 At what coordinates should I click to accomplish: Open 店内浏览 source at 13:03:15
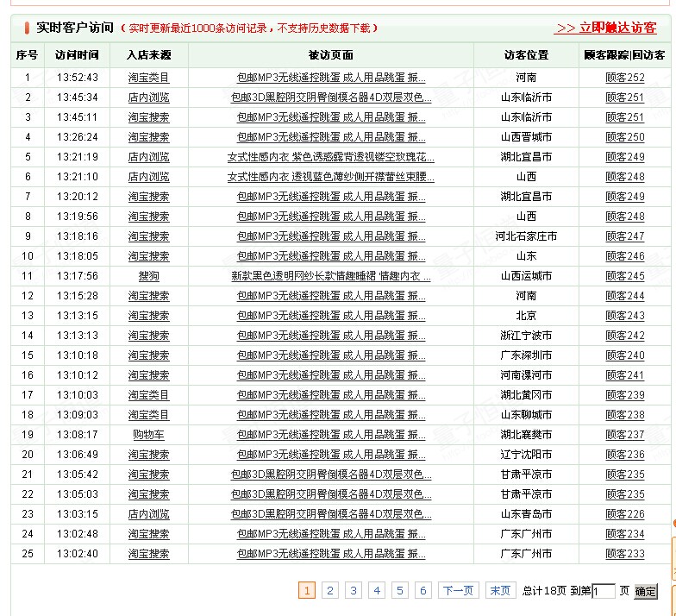148,514
